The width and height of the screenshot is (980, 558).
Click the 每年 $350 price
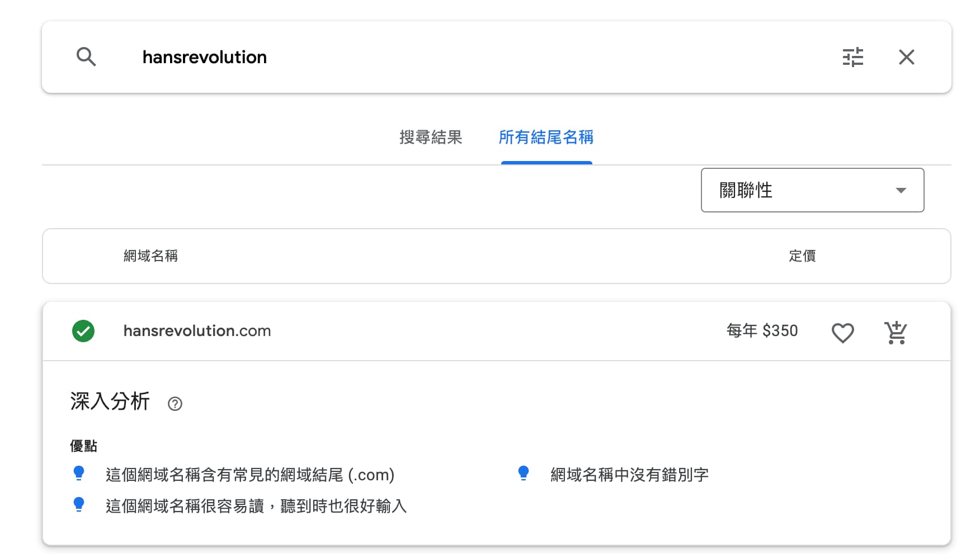(762, 331)
